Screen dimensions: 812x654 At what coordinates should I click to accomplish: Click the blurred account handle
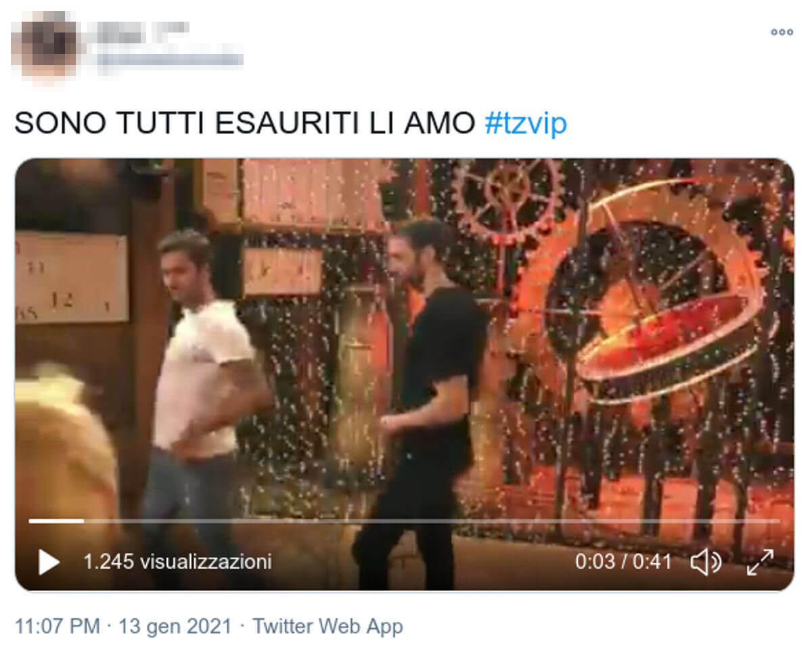[169, 60]
